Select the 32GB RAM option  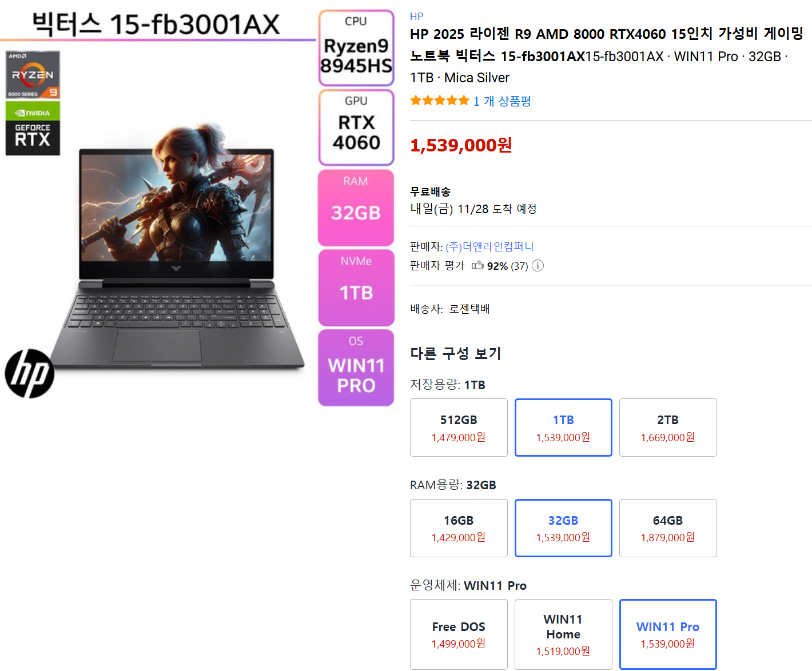click(563, 528)
